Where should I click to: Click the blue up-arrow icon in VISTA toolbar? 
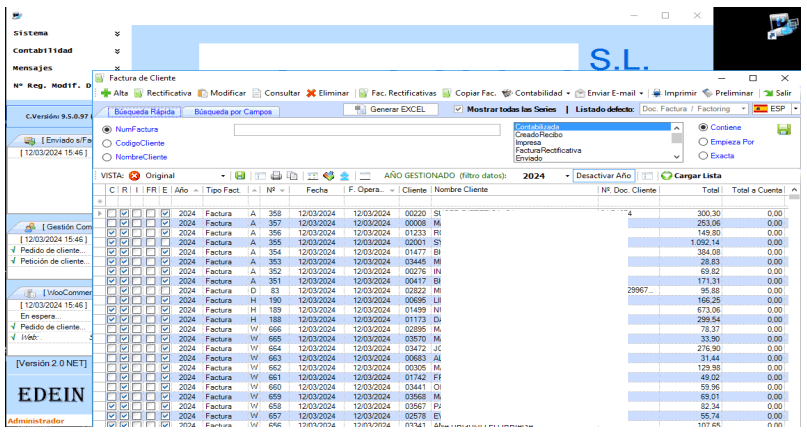pos(344,176)
